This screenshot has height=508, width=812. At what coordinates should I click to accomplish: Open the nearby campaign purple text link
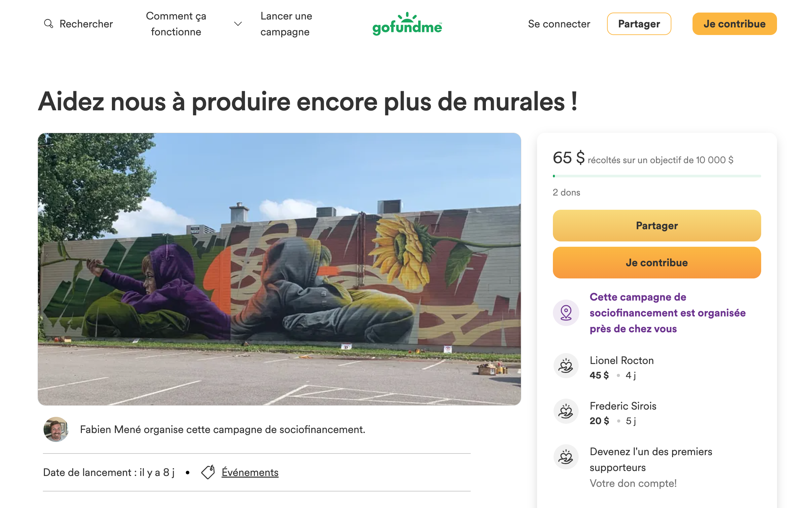pos(667,312)
